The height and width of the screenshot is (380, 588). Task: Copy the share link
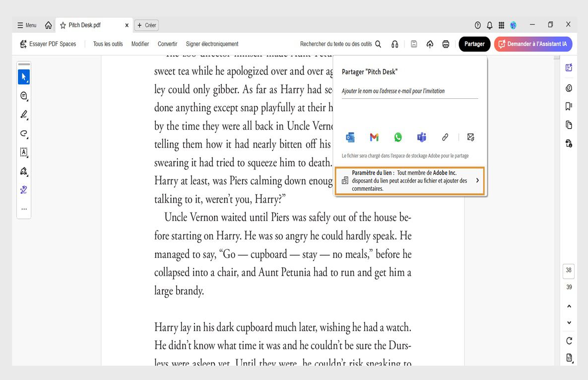(445, 137)
